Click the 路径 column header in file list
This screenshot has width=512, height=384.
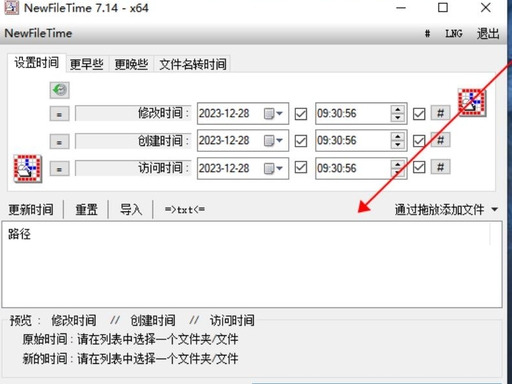pos(19,234)
